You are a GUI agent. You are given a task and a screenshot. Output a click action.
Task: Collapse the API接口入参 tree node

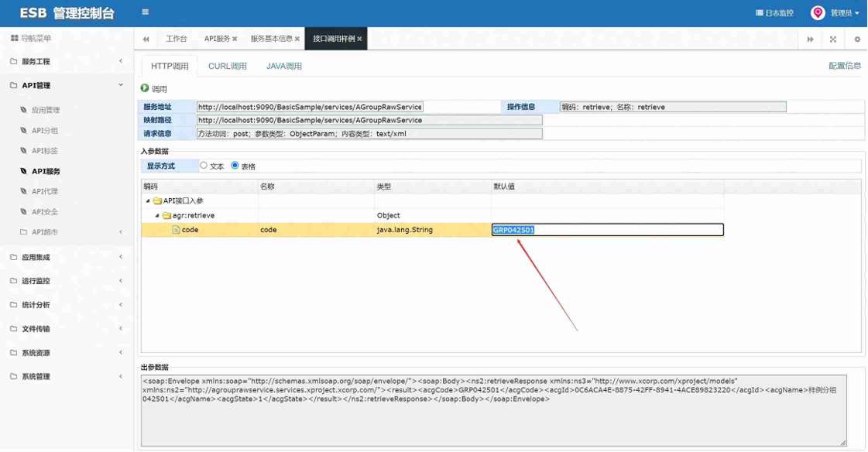coord(148,200)
